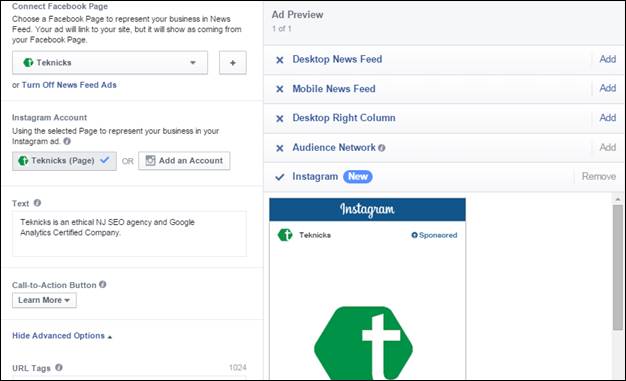Click Turn Off News Feed Ads link
This screenshot has height=381, width=626.
69,85
